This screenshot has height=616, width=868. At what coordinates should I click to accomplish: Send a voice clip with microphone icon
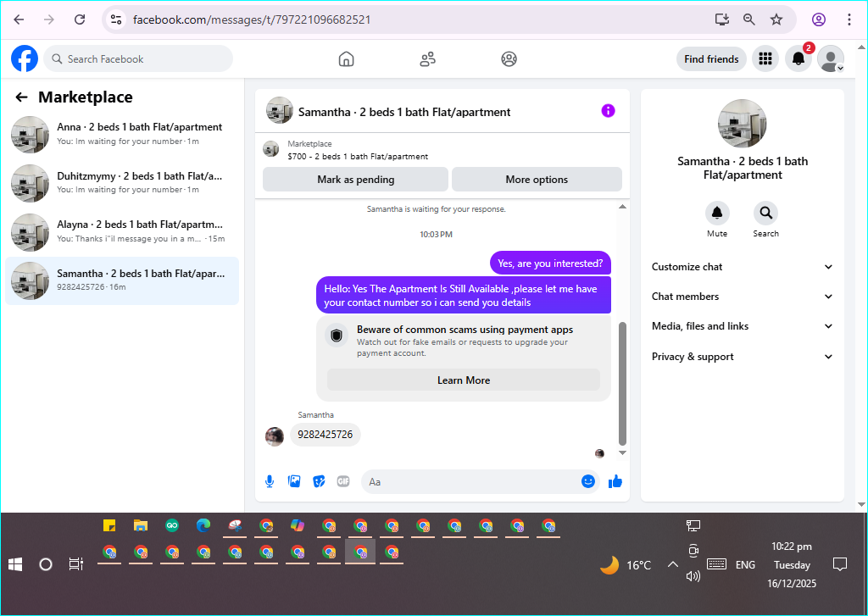point(269,481)
